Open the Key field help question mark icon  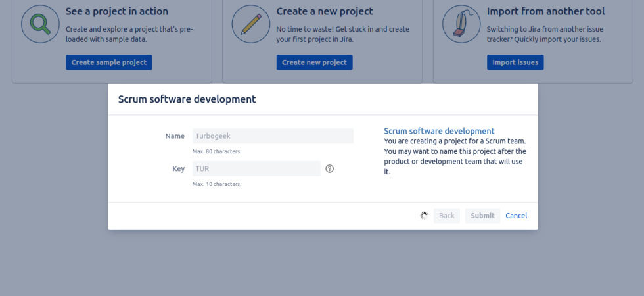(329, 168)
